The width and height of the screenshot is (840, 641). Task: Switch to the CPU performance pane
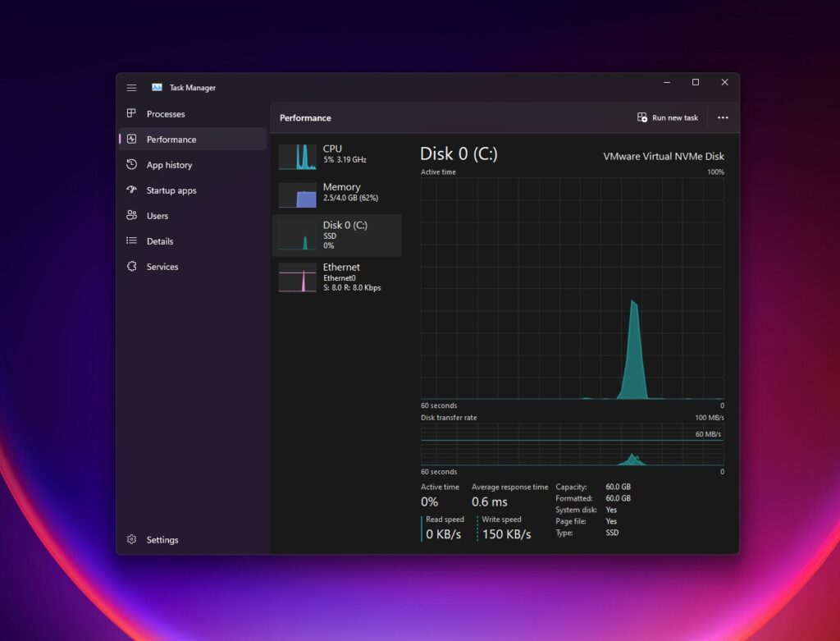tap(336, 154)
